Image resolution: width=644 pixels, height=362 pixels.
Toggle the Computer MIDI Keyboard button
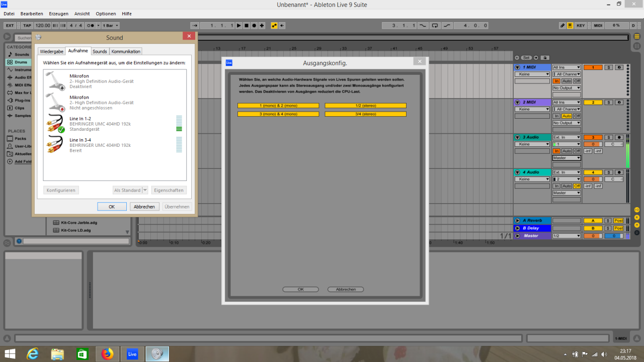coord(570,25)
